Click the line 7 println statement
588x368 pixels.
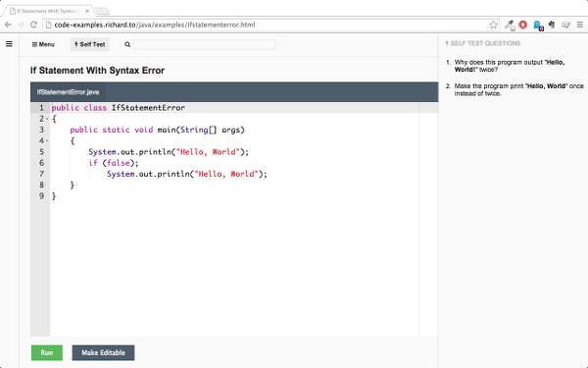(187, 174)
